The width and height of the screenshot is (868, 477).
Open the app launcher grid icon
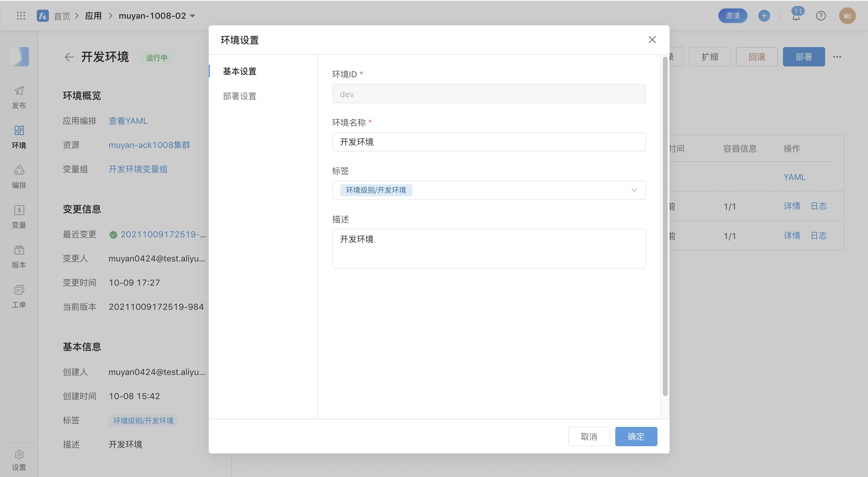pyautogui.click(x=21, y=15)
